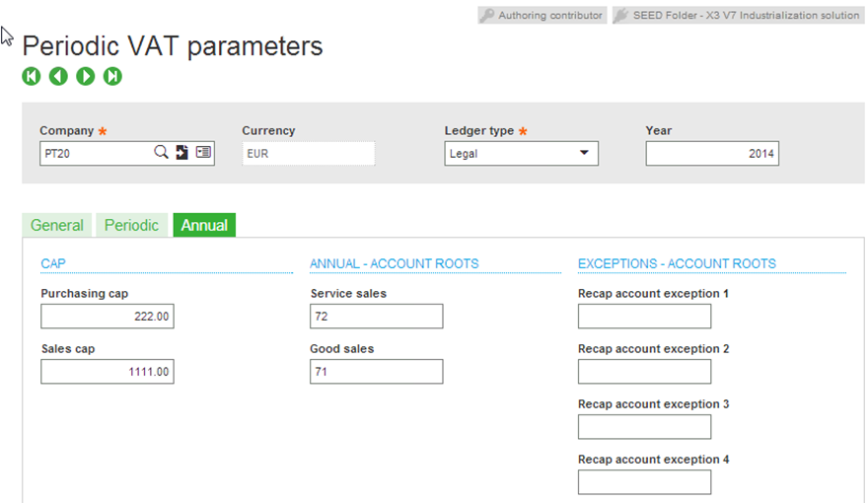Image resolution: width=868 pixels, height=503 pixels.
Task: Open Company selection list icon
Action: point(203,152)
